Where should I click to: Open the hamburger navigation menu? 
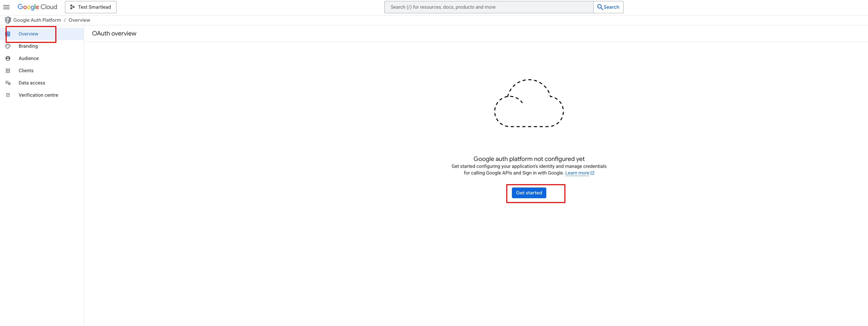tap(6, 7)
